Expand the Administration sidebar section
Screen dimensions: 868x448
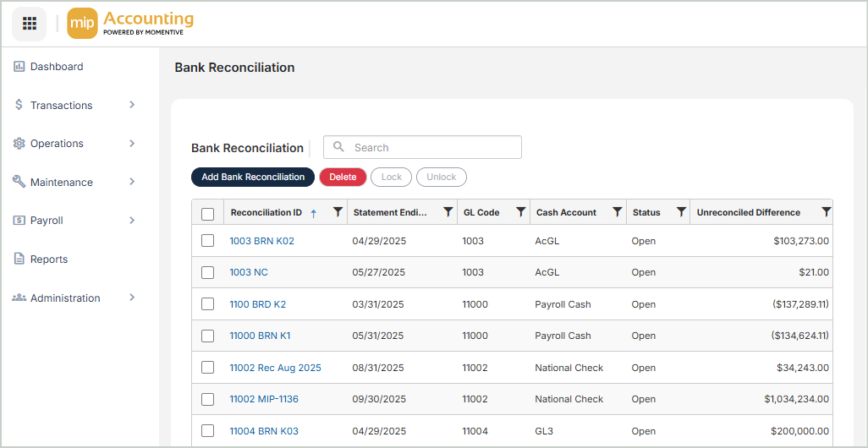click(74, 298)
